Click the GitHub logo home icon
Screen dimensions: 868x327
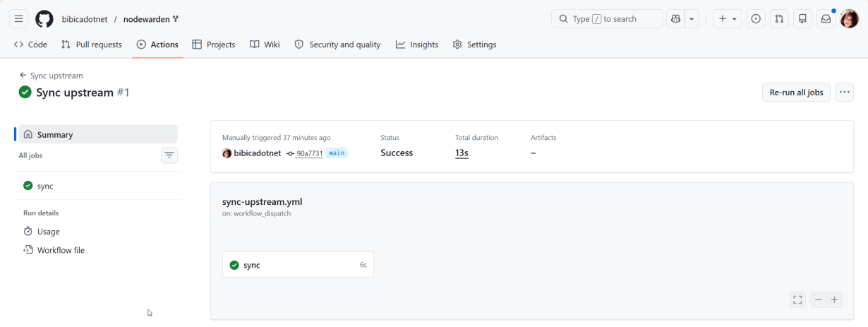point(44,19)
